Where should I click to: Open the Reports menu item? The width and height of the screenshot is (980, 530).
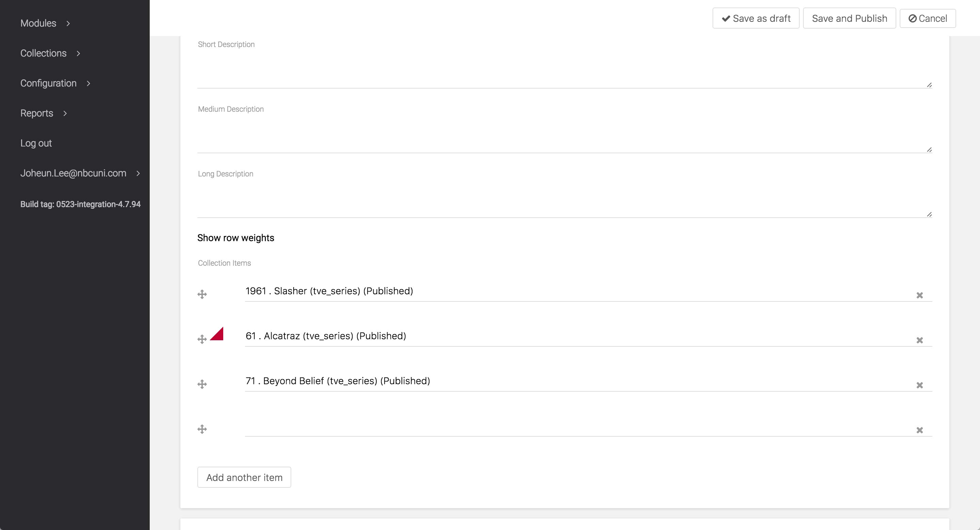tap(36, 113)
